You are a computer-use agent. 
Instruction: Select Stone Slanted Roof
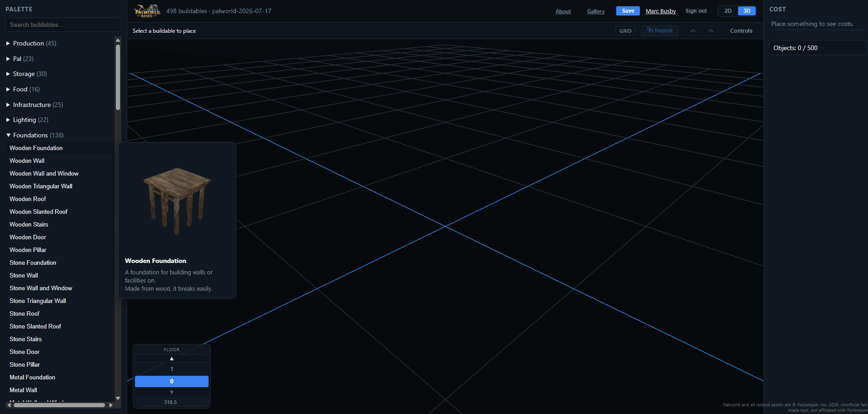point(35,326)
